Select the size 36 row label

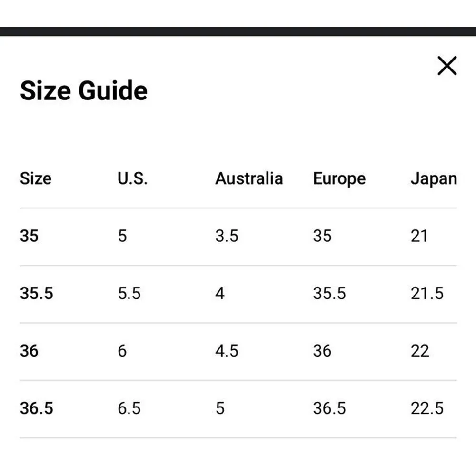[29, 351]
